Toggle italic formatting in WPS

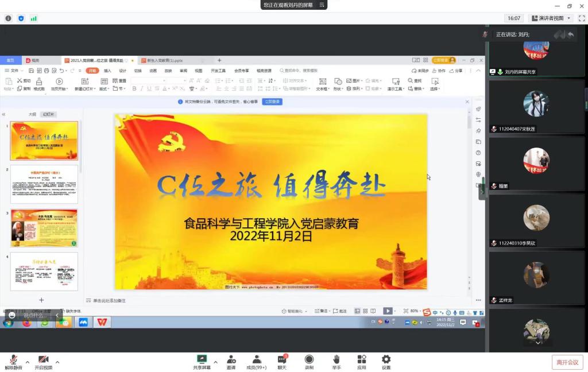pos(142,89)
